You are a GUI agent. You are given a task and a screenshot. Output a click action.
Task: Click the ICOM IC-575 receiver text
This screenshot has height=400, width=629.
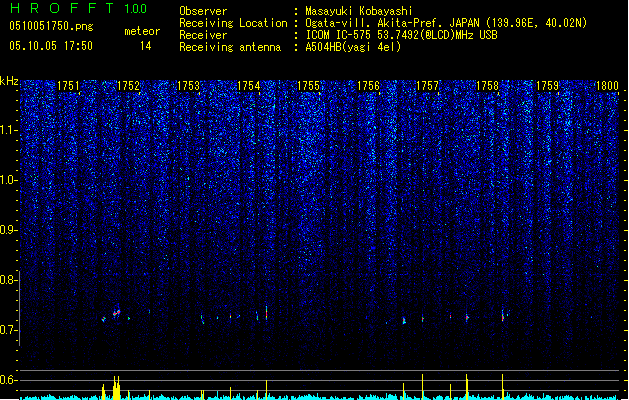401,35
